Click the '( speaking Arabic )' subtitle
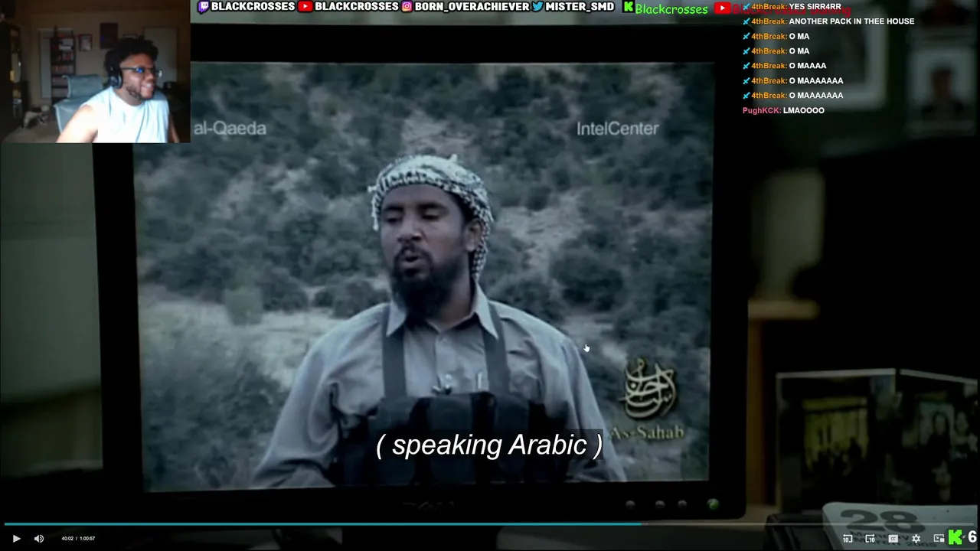The height and width of the screenshot is (551, 980). click(x=489, y=445)
